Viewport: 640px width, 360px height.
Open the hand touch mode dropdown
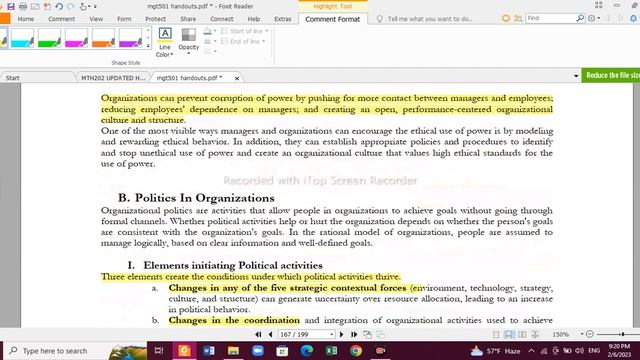point(89,7)
